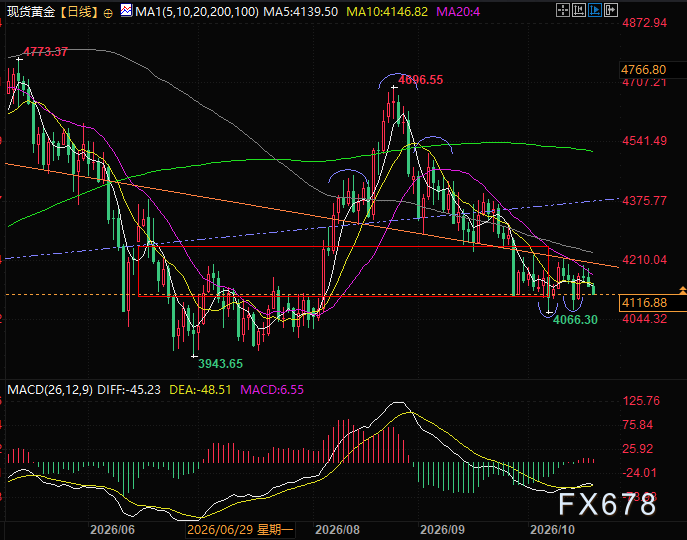Click the 4066.30 recent low marker
Screen dimensions: 687x540
click(575, 320)
